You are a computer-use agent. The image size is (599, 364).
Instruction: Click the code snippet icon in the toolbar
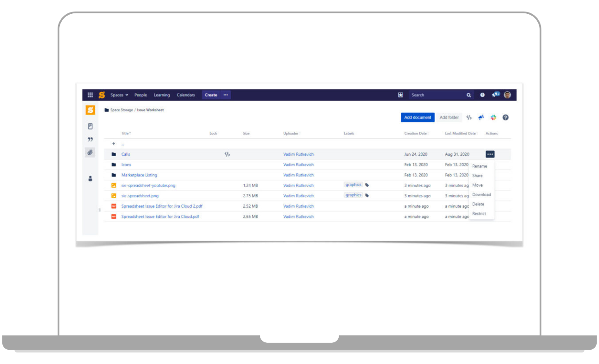[470, 117]
